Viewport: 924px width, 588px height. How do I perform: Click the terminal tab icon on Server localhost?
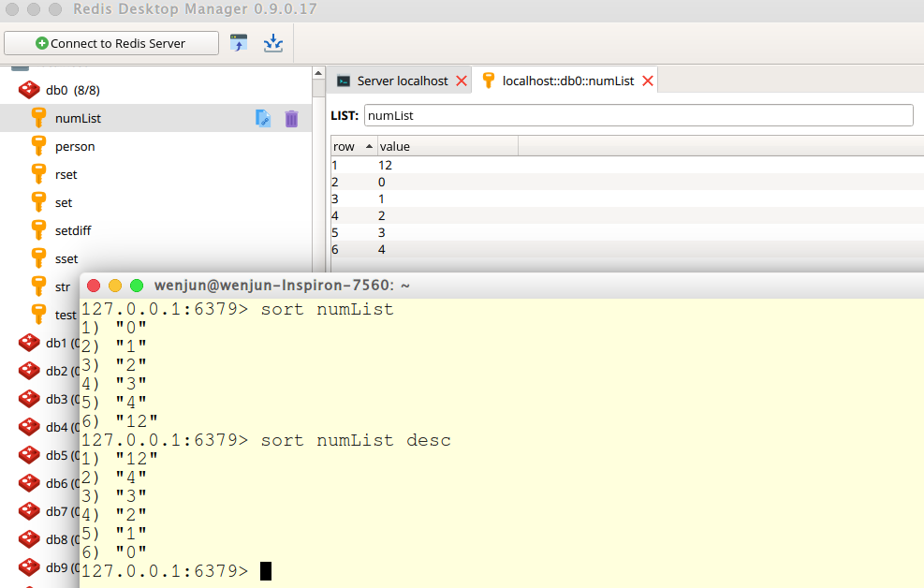coord(344,81)
